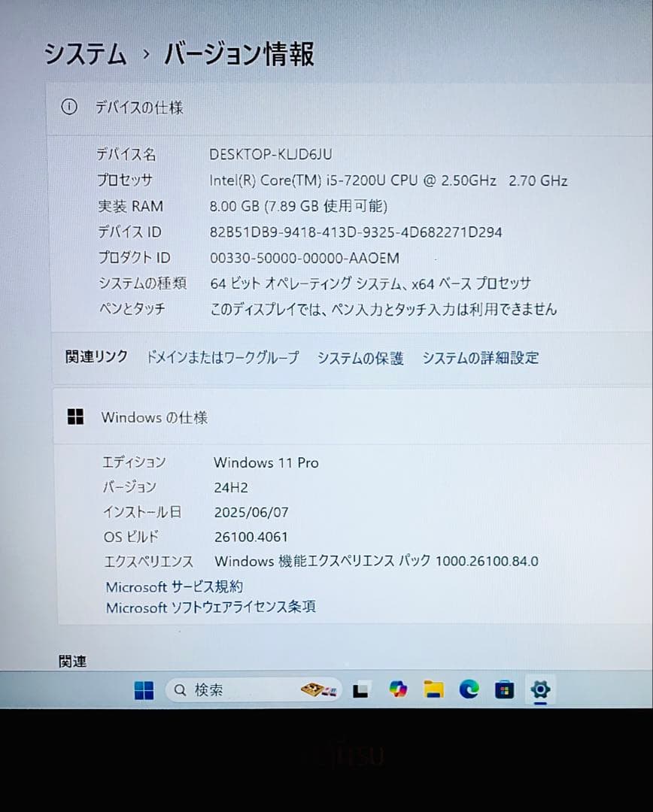Open Microsoft サービス規約

175,586
